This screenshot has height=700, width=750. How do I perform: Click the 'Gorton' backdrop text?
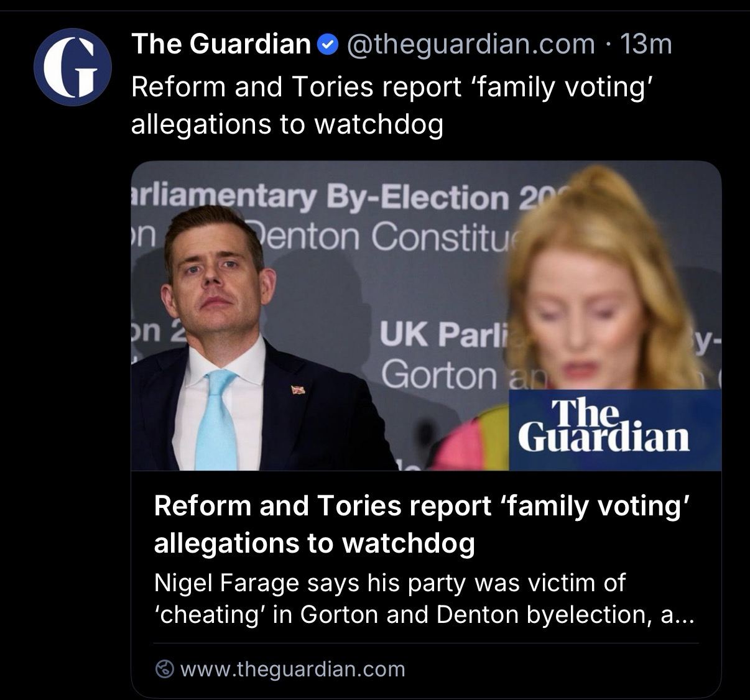tap(438, 375)
